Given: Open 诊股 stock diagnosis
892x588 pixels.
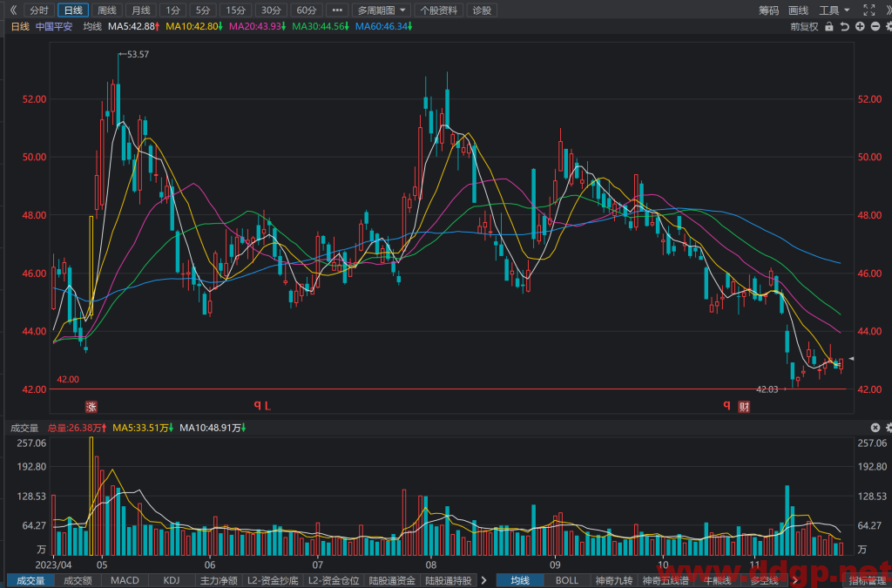Looking at the screenshot, I should tap(481, 10).
